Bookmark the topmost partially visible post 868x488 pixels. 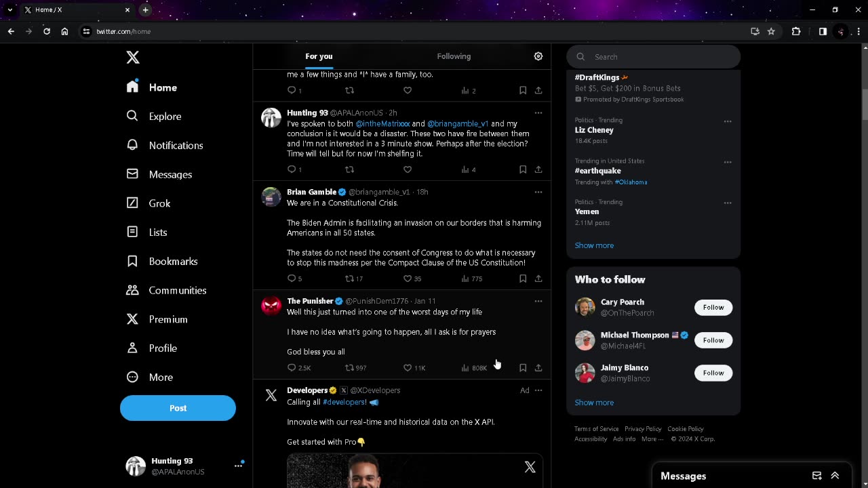click(x=523, y=90)
